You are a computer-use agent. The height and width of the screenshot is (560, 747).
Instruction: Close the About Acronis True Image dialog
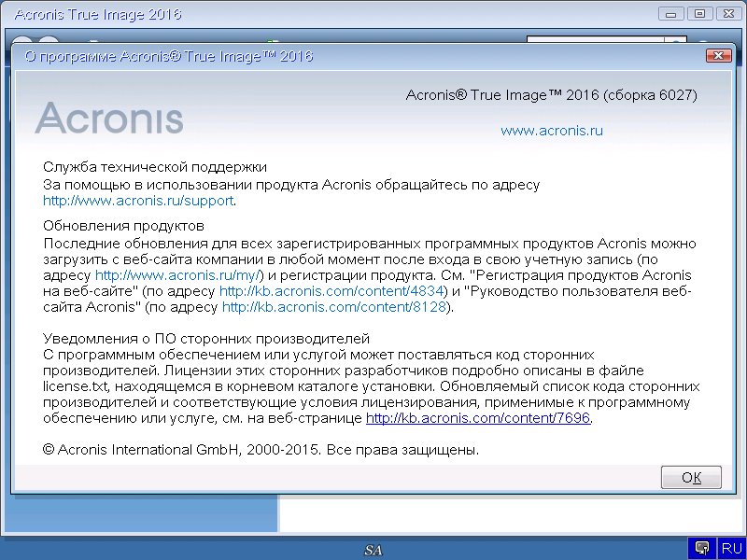[717, 56]
